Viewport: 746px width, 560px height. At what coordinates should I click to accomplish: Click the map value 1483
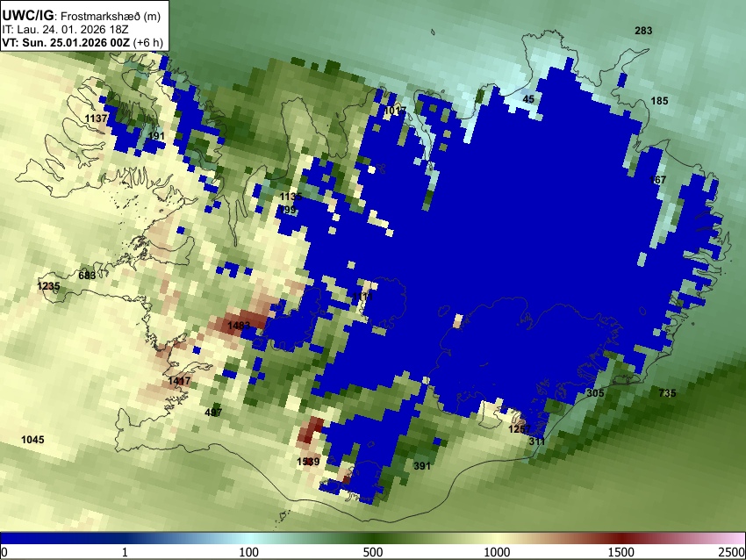239,326
